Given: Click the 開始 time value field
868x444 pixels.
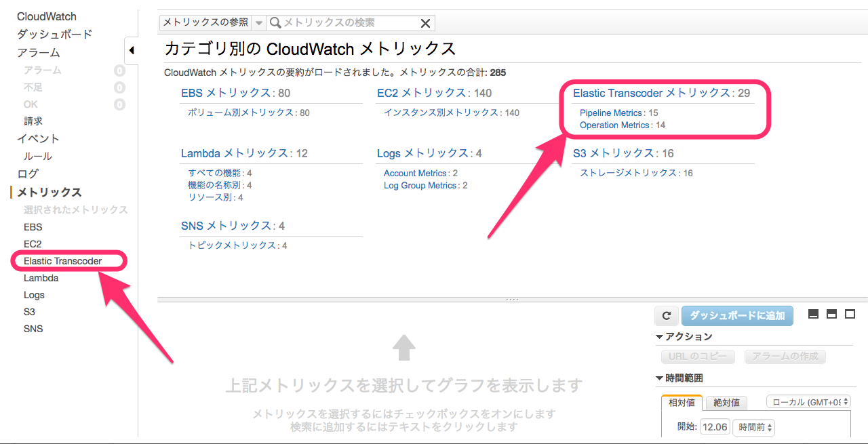Looking at the screenshot, I should [x=715, y=427].
